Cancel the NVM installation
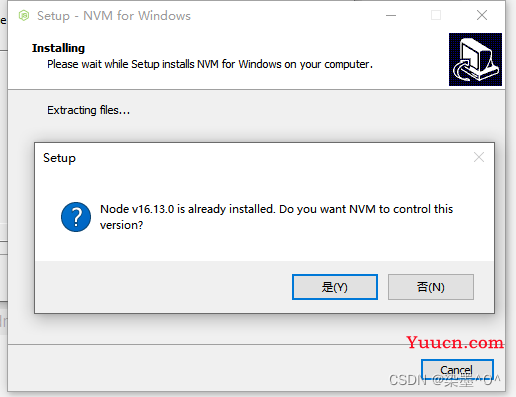516x397 pixels. click(457, 370)
